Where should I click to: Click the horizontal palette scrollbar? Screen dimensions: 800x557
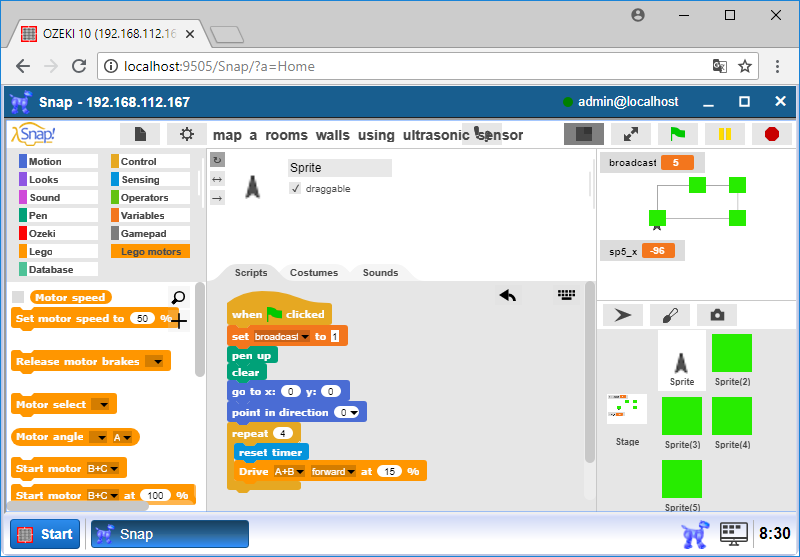coord(78,506)
